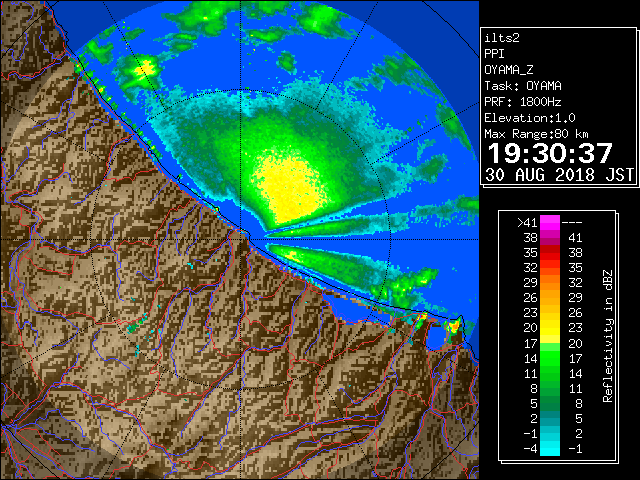Pick the dark green 5–8 dBZ swatch
Screen dimensions: 640x480
(550, 403)
